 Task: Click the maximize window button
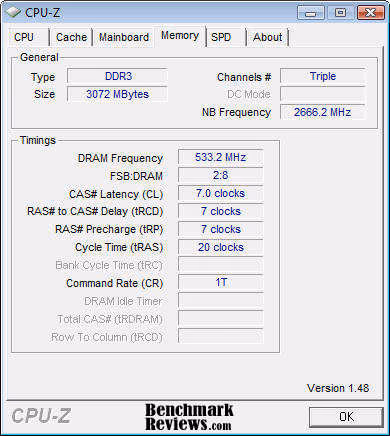pos(340,13)
